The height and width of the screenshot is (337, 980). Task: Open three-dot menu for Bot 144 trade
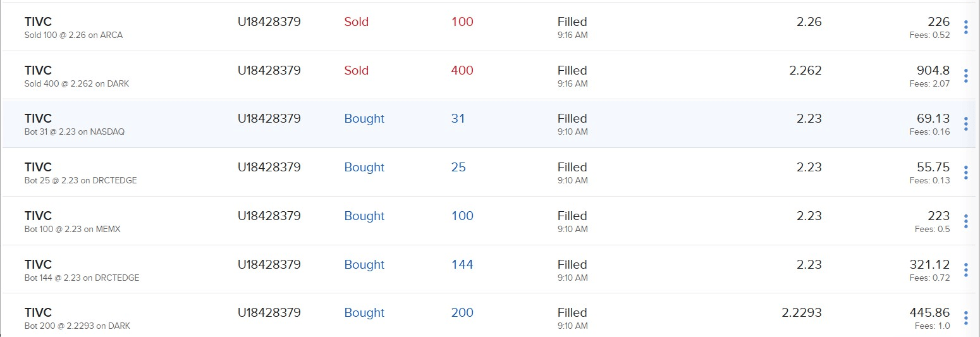coord(965,270)
